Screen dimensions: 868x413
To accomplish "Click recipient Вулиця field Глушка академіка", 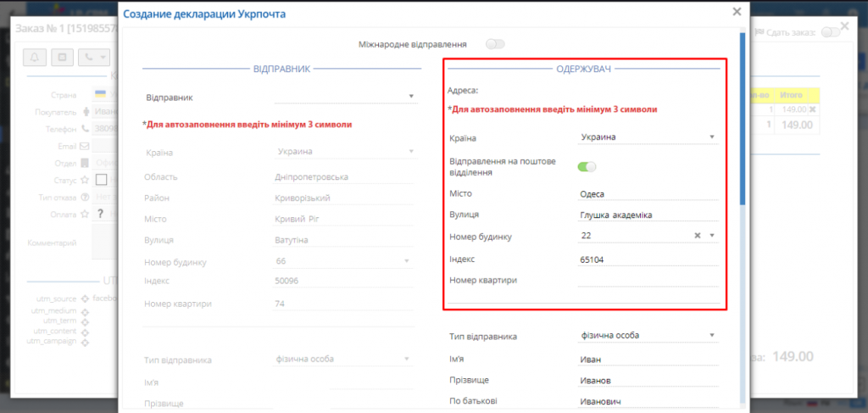I will (x=648, y=215).
